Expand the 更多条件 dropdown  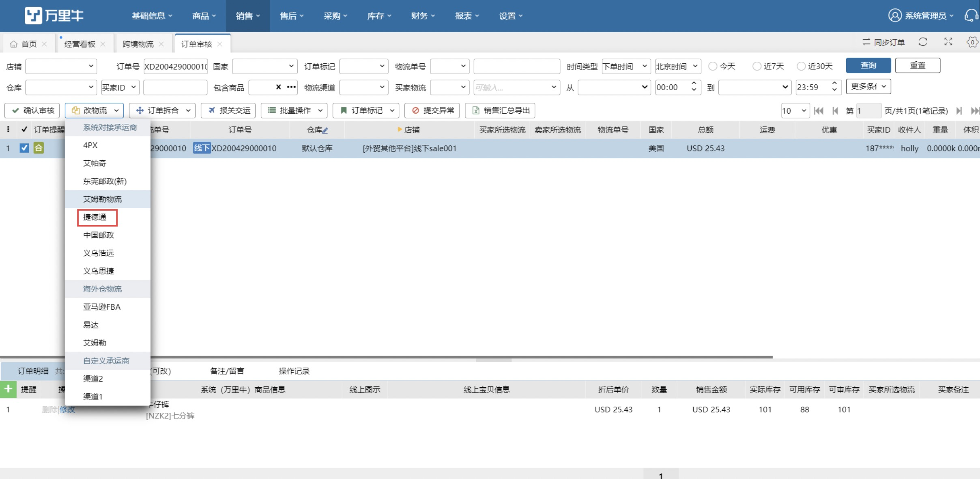pyautogui.click(x=868, y=86)
